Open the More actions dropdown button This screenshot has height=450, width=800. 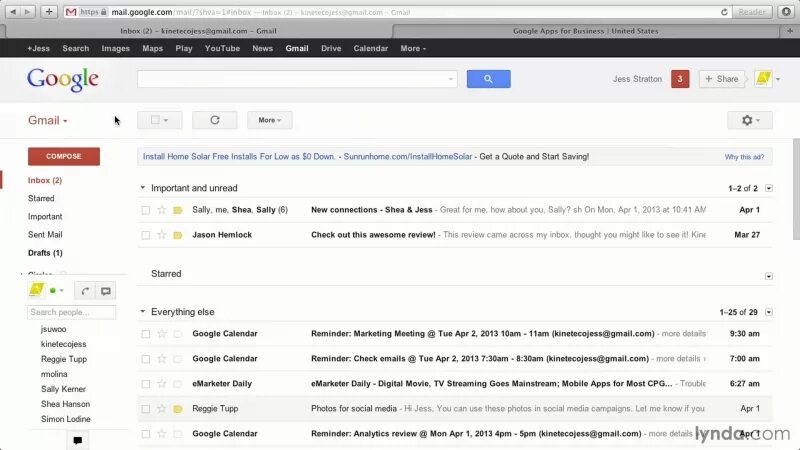[x=270, y=120]
